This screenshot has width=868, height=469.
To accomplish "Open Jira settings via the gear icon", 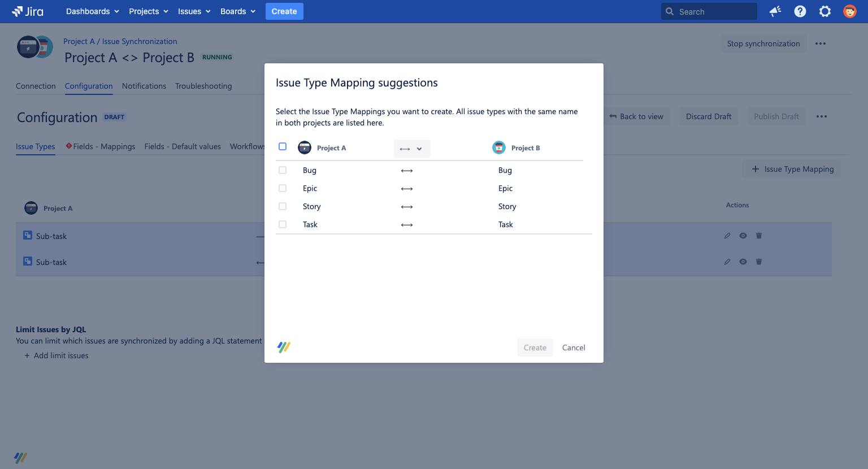I will pyautogui.click(x=825, y=11).
